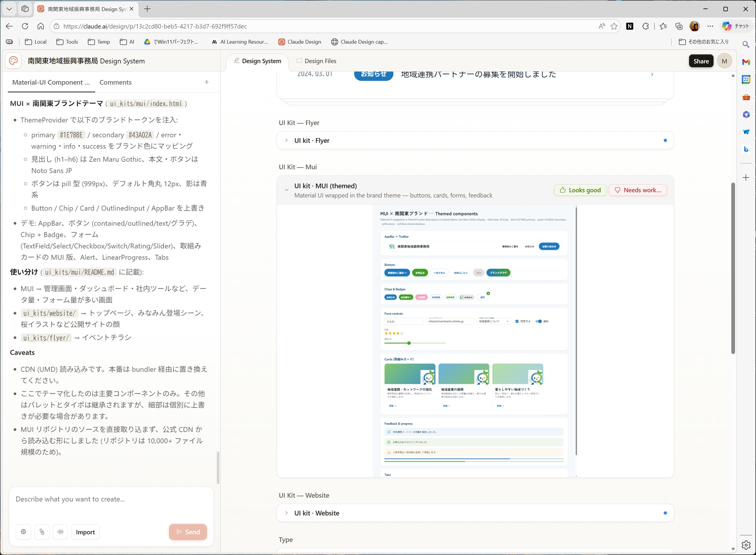
Task: Mark UI kit MUI as Looks good
Action: tap(580, 190)
